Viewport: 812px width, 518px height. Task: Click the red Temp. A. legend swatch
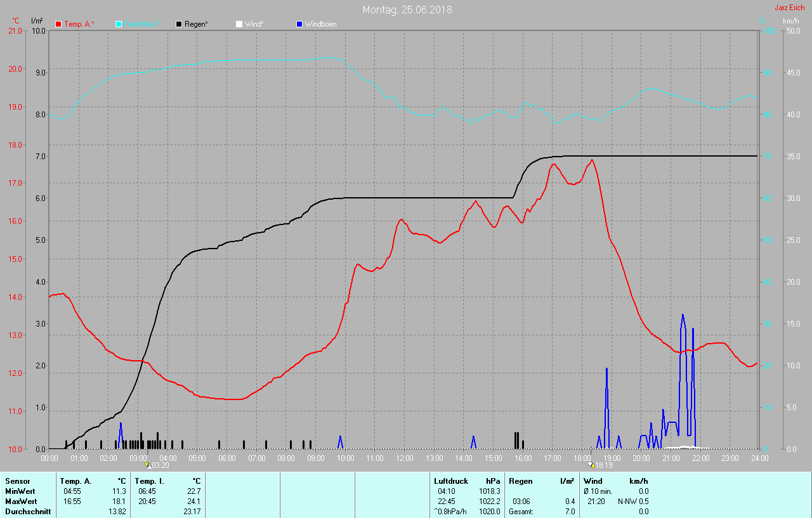tap(58, 24)
